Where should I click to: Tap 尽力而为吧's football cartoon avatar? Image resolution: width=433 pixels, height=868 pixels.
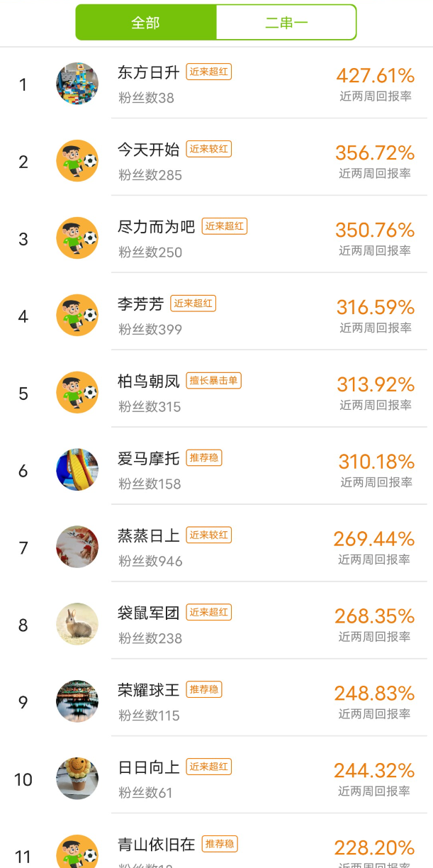click(x=77, y=238)
